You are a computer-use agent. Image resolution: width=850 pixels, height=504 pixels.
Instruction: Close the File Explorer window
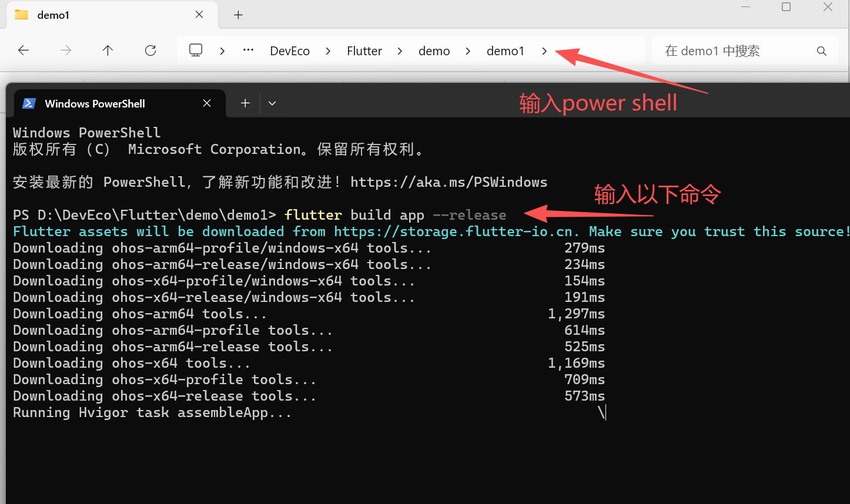(x=828, y=7)
